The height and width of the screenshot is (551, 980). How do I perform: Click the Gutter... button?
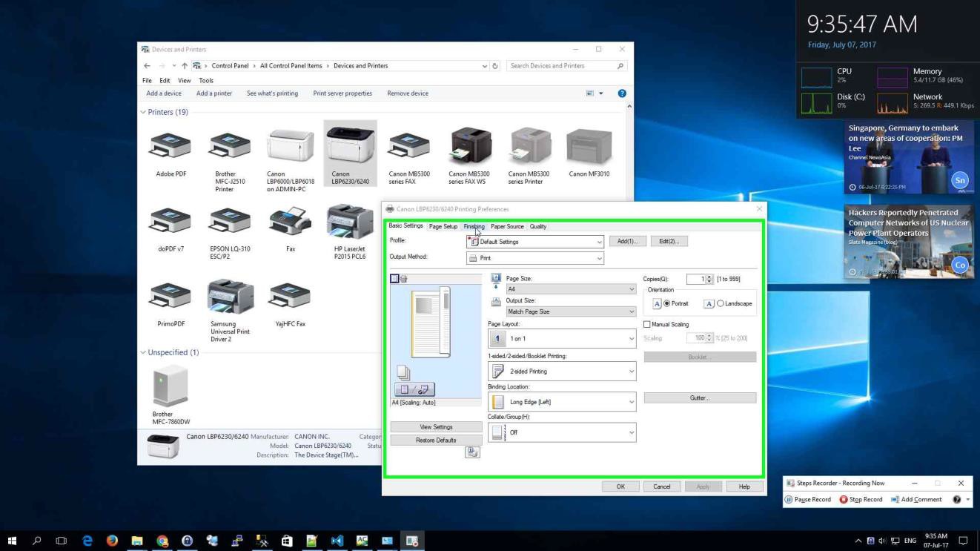click(700, 398)
